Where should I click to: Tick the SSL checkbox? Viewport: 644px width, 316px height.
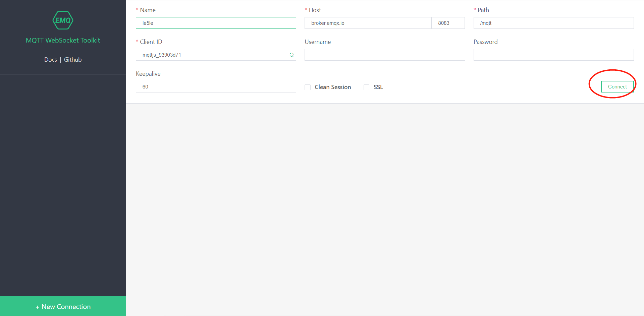tap(367, 87)
